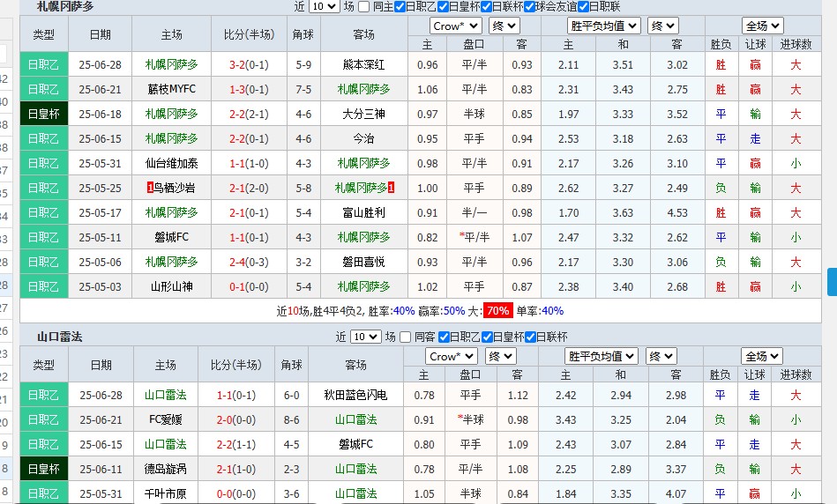Open the 全场 dropdown in 札幌冈萨多 table
The height and width of the screenshot is (504, 837).
762,26
